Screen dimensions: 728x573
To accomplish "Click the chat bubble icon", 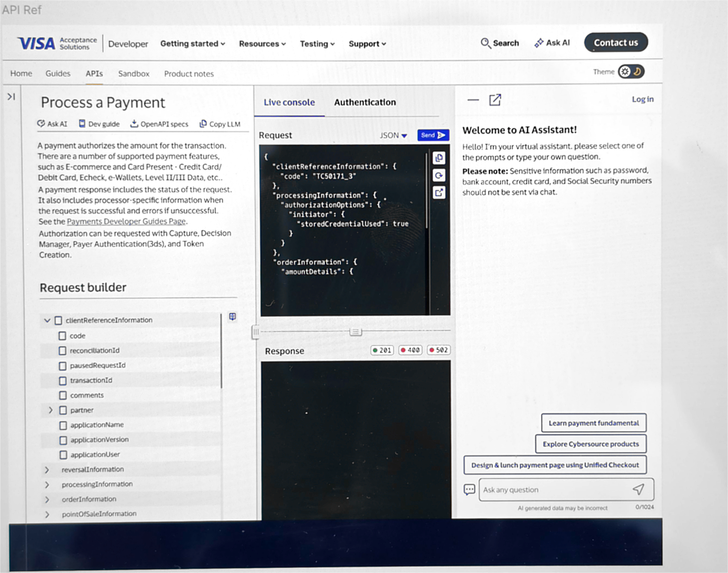I will click(x=469, y=489).
